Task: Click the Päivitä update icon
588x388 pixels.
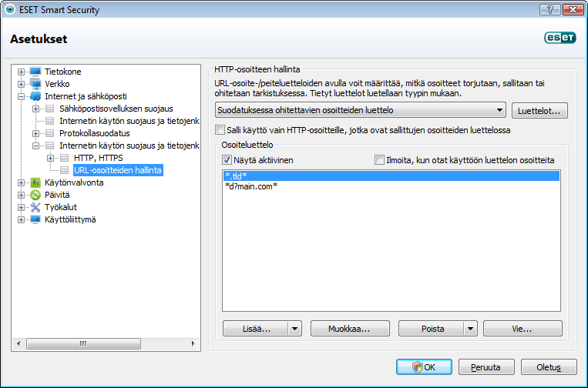Action: pyautogui.click(x=35, y=195)
